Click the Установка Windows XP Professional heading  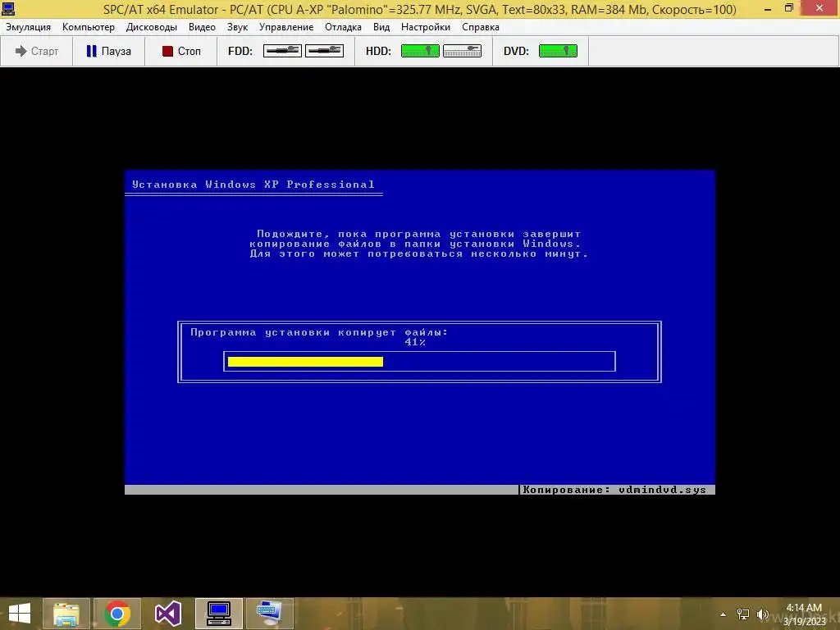253,185
